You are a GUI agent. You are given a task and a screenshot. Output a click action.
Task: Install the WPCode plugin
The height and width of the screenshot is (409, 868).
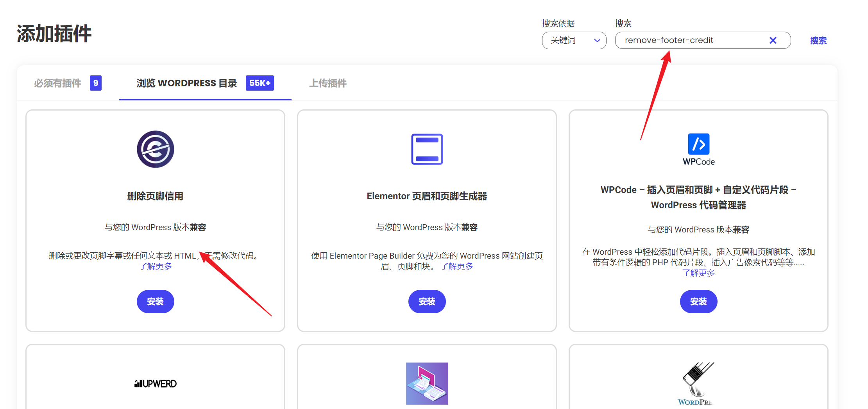click(x=698, y=302)
